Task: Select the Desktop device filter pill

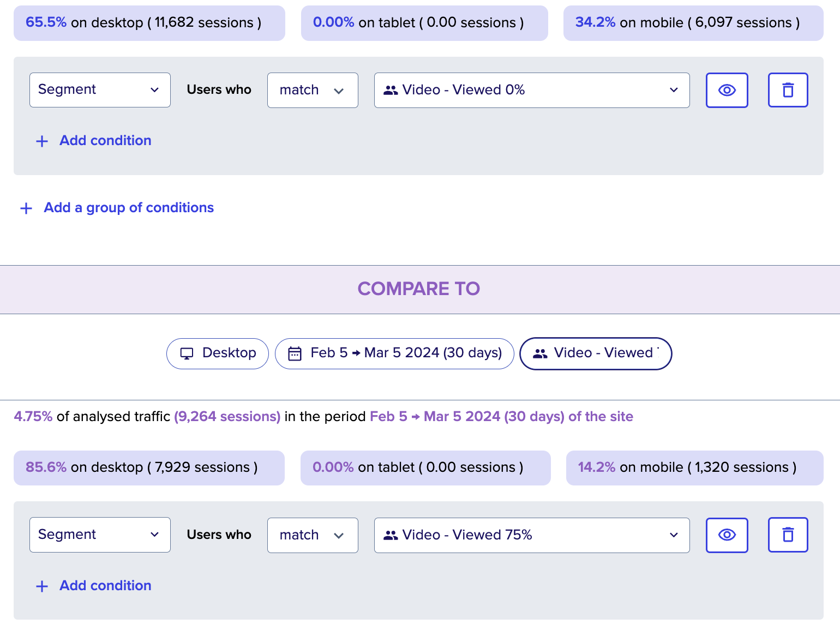Action: click(218, 353)
